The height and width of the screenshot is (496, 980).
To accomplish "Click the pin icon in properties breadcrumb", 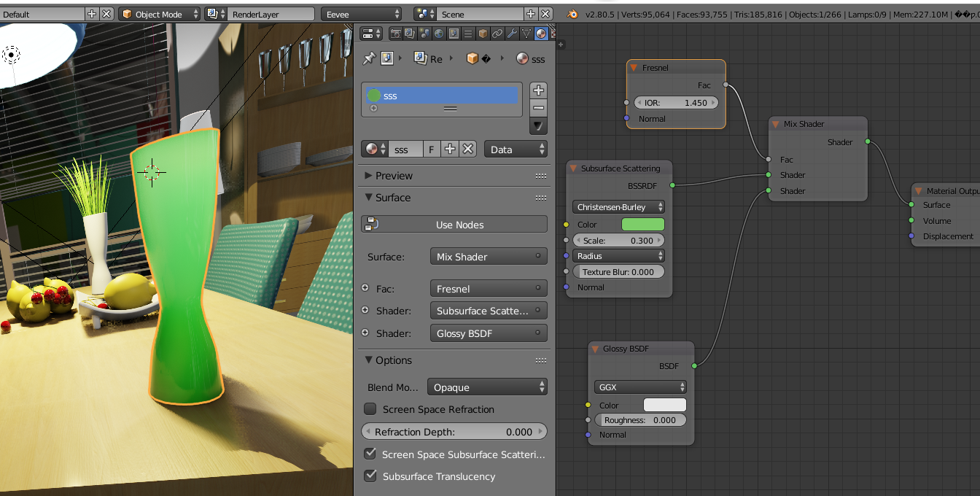I will coord(369,58).
